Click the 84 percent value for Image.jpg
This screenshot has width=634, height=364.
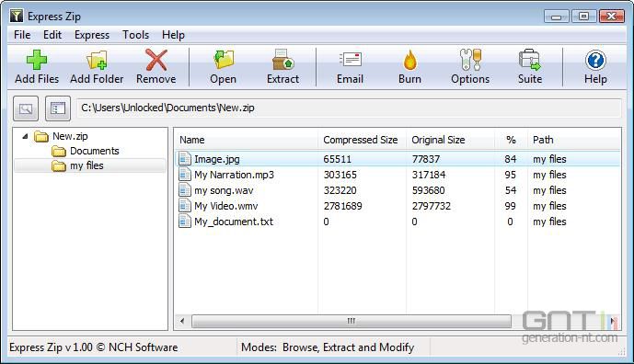[x=511, y=159]
